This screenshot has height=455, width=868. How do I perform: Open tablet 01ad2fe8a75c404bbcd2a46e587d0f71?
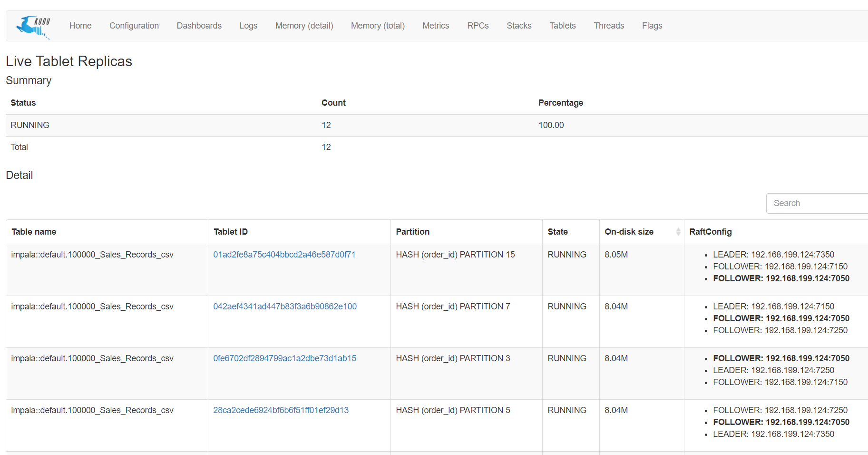coord(284,255)
